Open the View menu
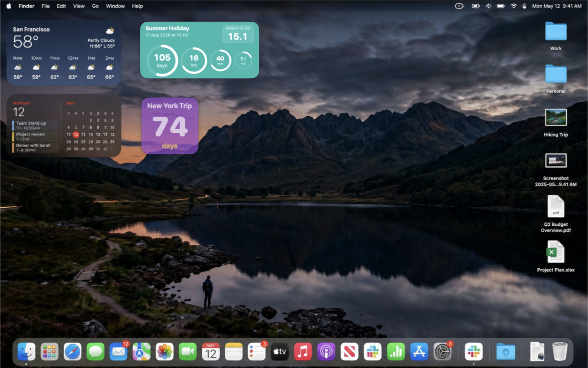Screen dimensions: 588x368 pyautogui.click(x=79, y=6)
